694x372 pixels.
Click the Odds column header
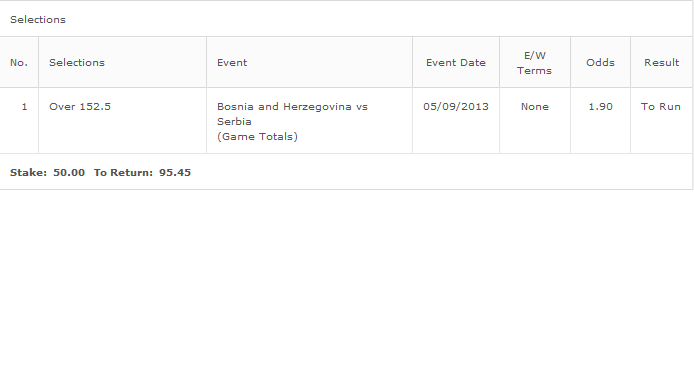click(600, 62)
